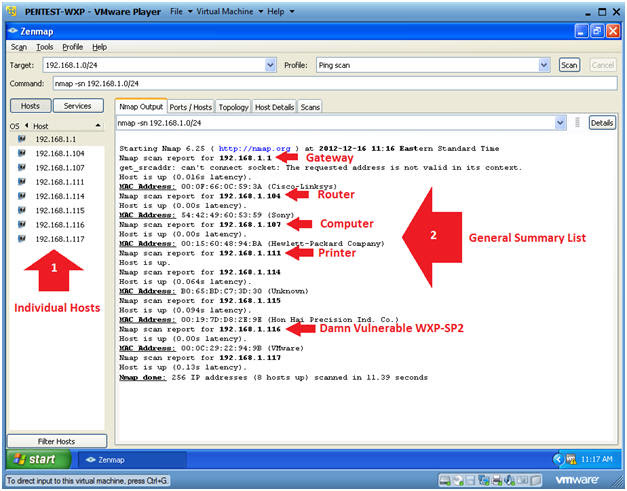Expand the scan command output dropdown

point(560,123)
